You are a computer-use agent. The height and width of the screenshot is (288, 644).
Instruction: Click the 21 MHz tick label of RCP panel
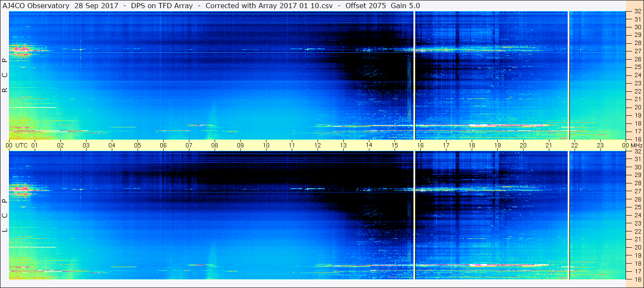pos(637,99)
